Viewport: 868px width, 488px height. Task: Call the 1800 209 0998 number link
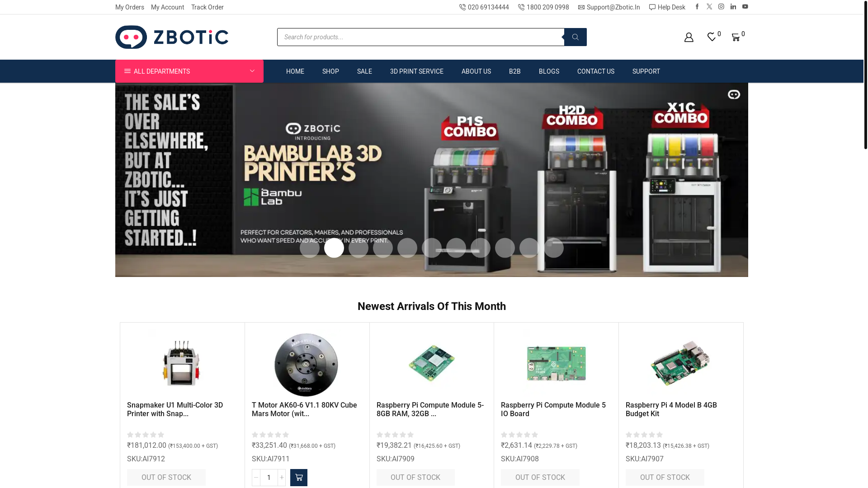[x=543, y=7]
